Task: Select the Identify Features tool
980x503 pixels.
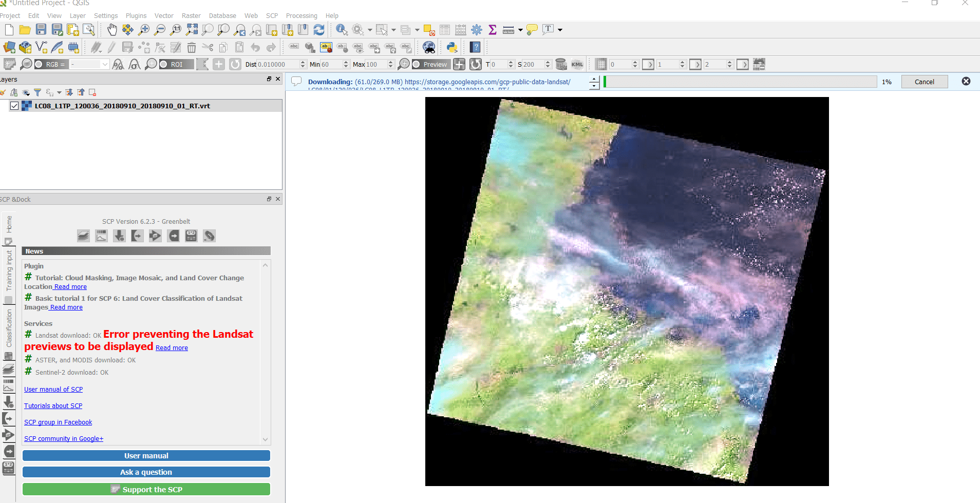Action: (x=341, y=30)
